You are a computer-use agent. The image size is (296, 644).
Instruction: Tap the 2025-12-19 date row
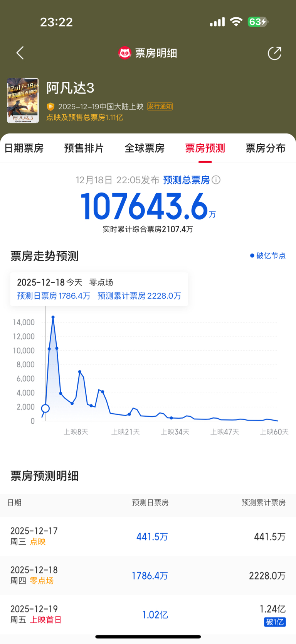tap(148, 615)
